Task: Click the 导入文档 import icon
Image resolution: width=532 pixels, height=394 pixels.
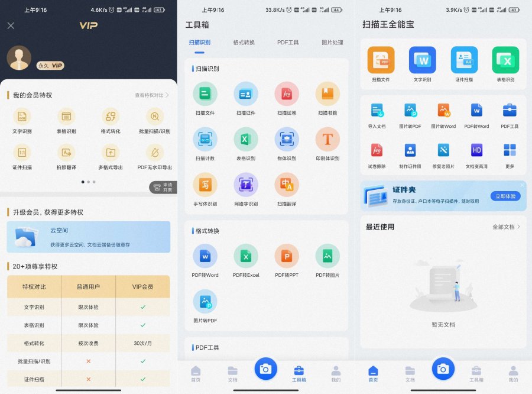Action: pyautogui.click(x=377, y=111)
